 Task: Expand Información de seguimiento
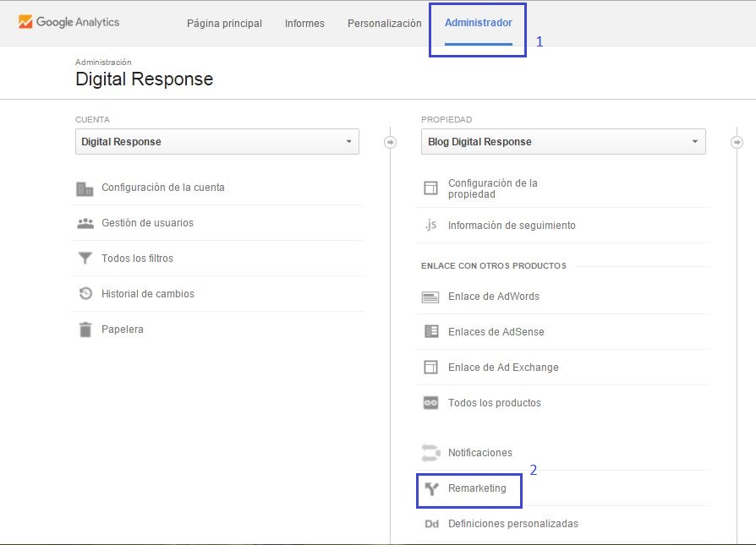pyautogui.click(x=512, y=226)
